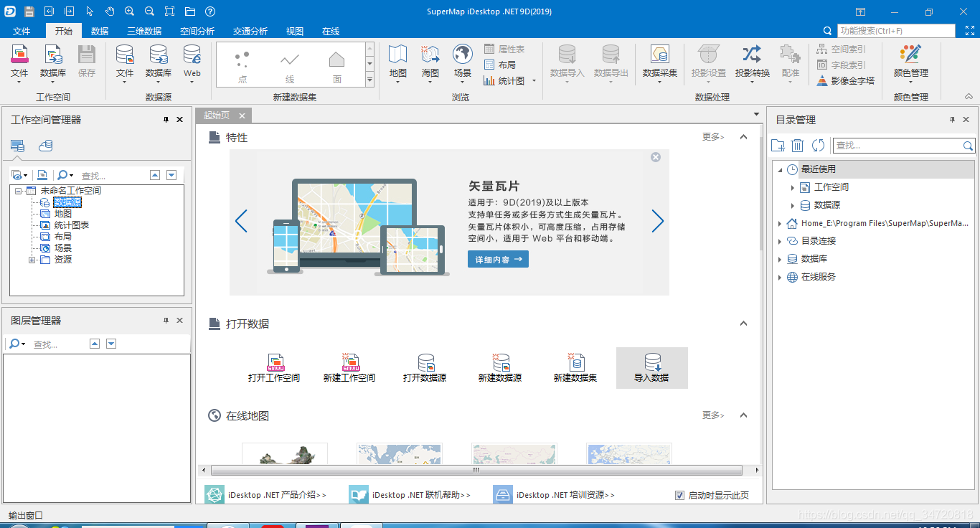Uncheck the 启动时显示此页 checkbox
The height and width of the screenshot is (528, 980).
click(679, 494)
